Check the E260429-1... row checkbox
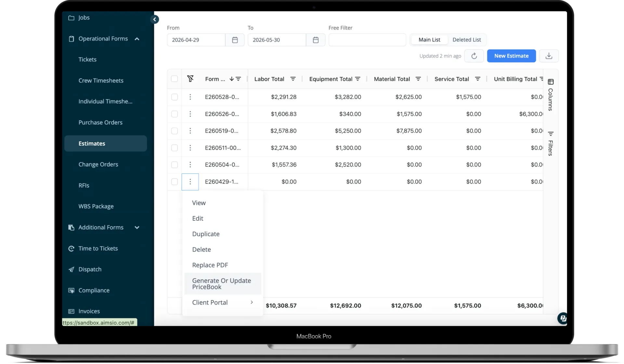Screen dimensions: 624x364 click(x=175, y=182)
